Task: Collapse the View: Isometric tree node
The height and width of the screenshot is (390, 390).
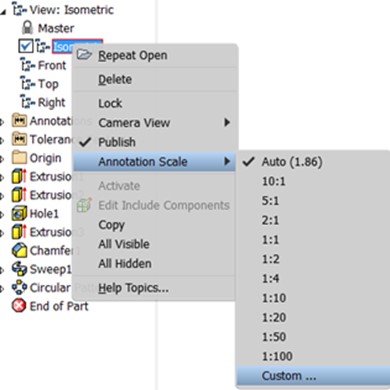Action: click(3, 12)
